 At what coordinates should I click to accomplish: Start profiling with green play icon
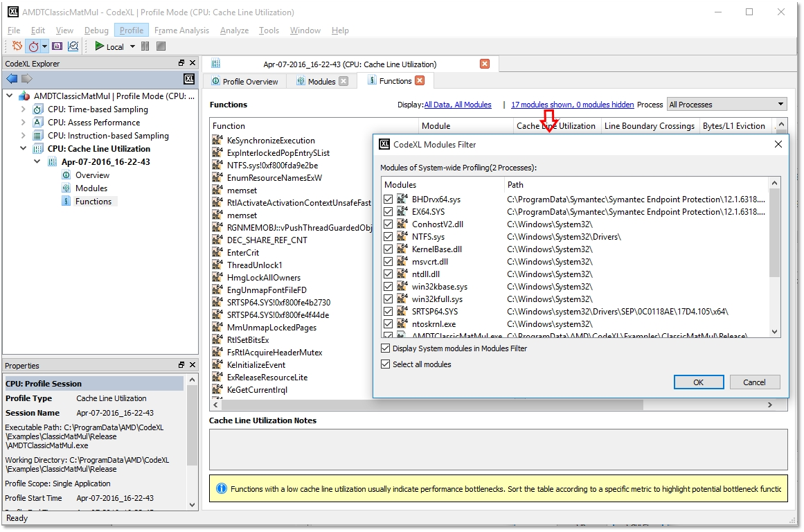pos(100,46)
